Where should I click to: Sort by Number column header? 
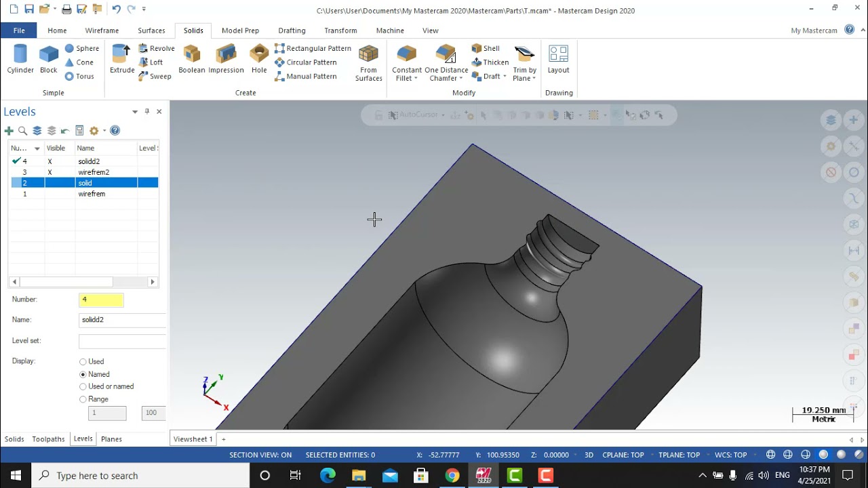point(25,148)
